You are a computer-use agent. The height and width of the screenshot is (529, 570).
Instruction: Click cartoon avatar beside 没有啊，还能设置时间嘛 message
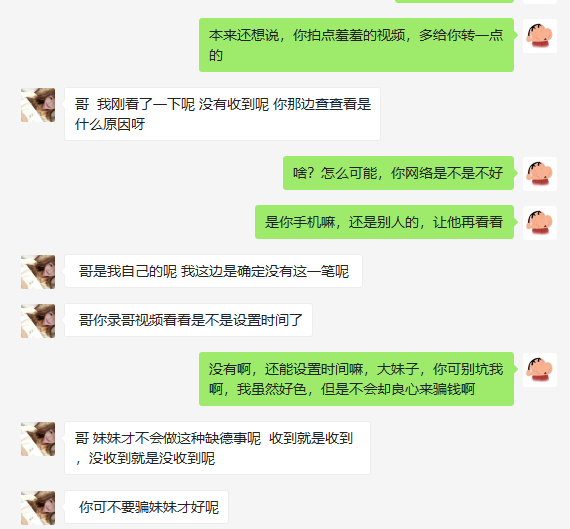[x=540, y=370]
